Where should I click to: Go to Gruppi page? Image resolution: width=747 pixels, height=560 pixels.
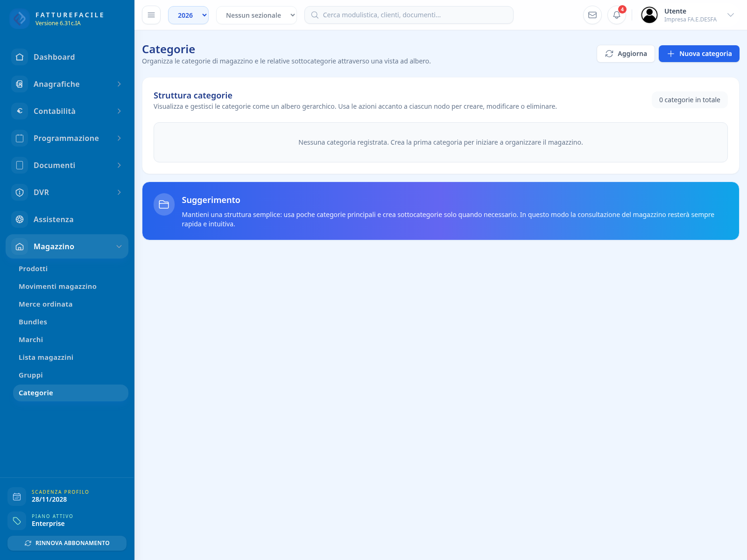(31, 375)
